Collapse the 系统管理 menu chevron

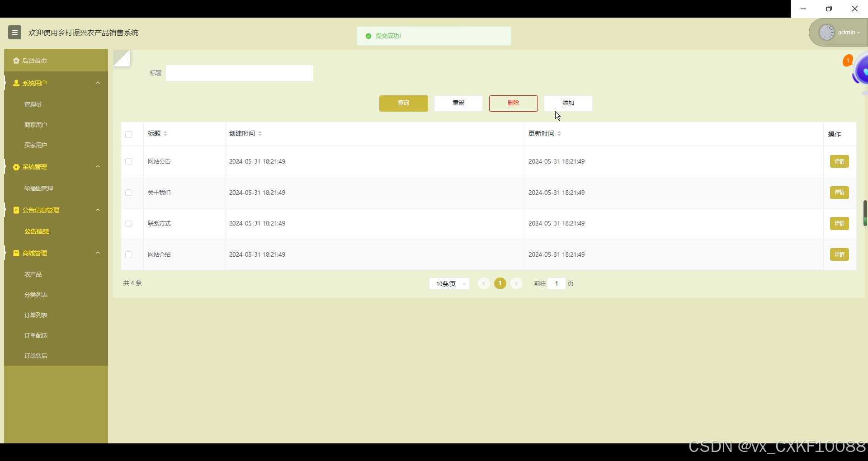(98, 167)
